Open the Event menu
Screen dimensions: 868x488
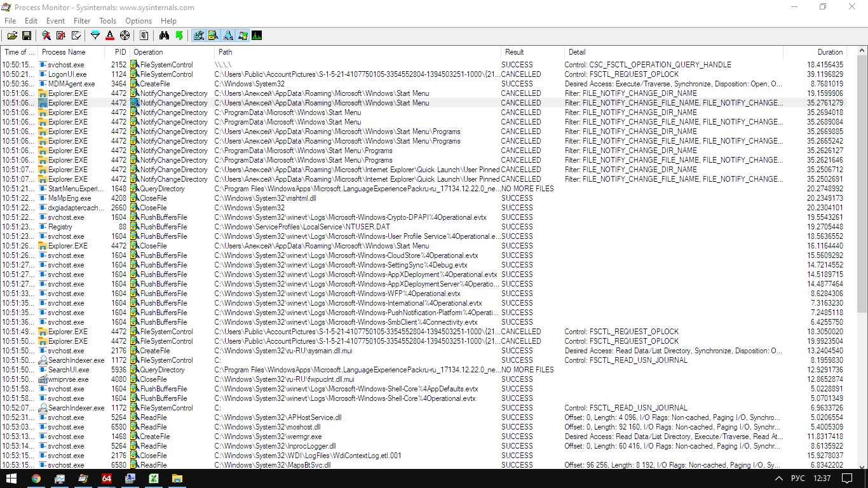(55, 21)
